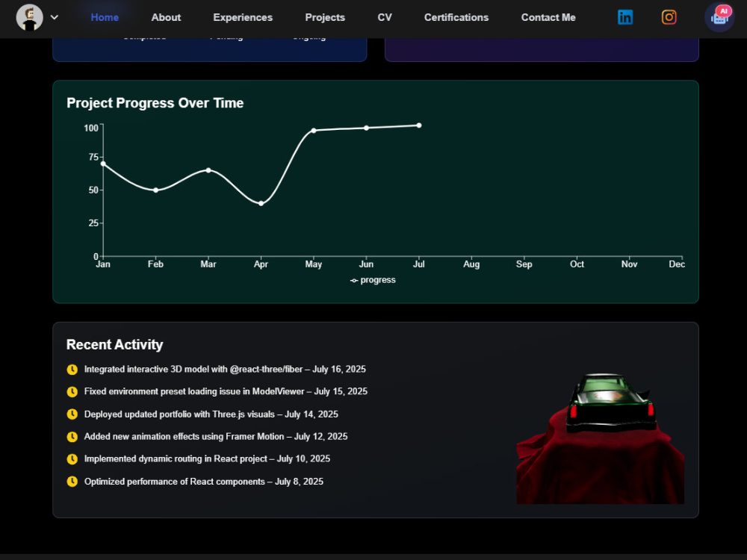Click the Oct label on chart axis
This screenshot has width=747, height=560.
click(577, 264)
